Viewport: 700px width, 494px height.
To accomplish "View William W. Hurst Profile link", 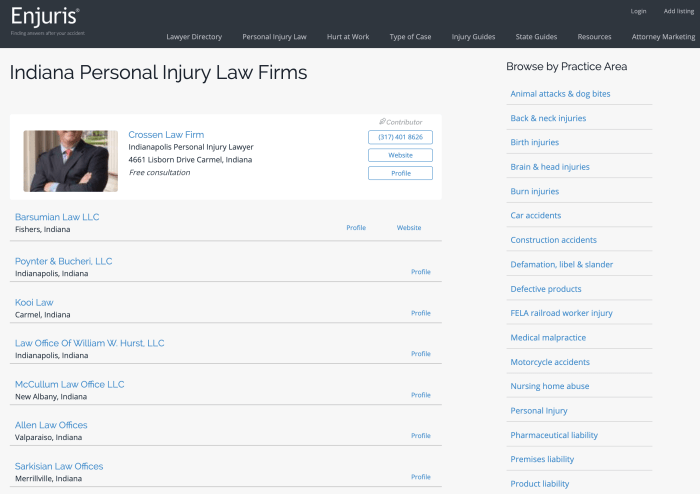I will click(421, 354).
